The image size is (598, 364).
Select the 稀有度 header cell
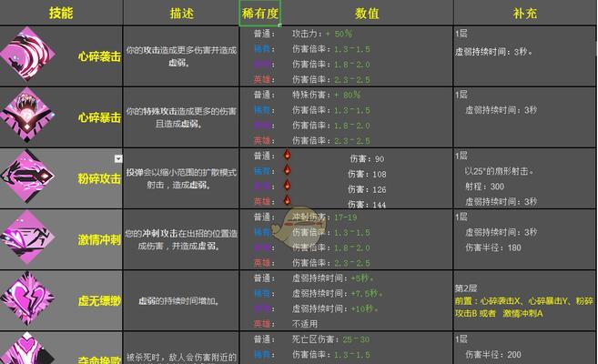coord(260,14)
